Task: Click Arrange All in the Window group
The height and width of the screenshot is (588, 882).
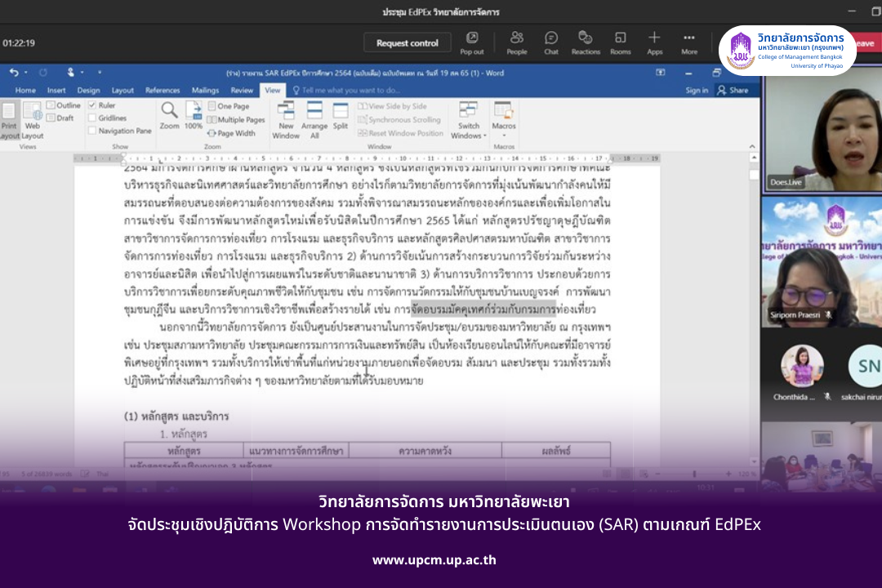Action: tap(314, 120)
